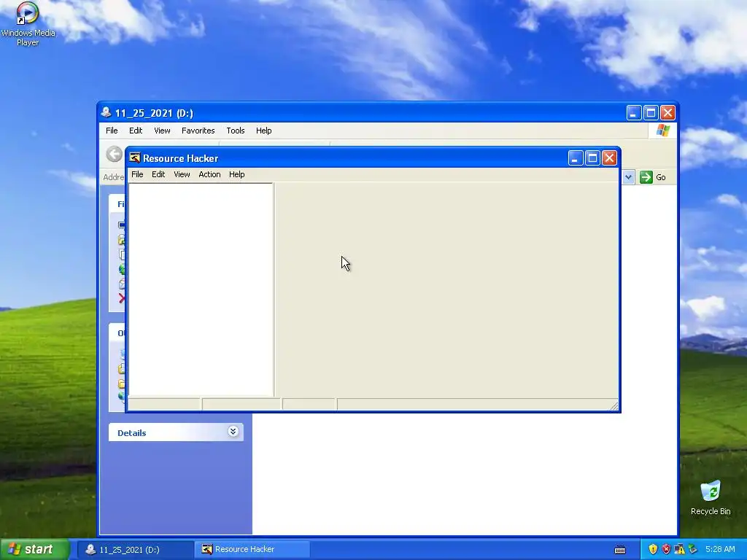Open the Help menu in the D: Explorer window

(x=263, y=131)
